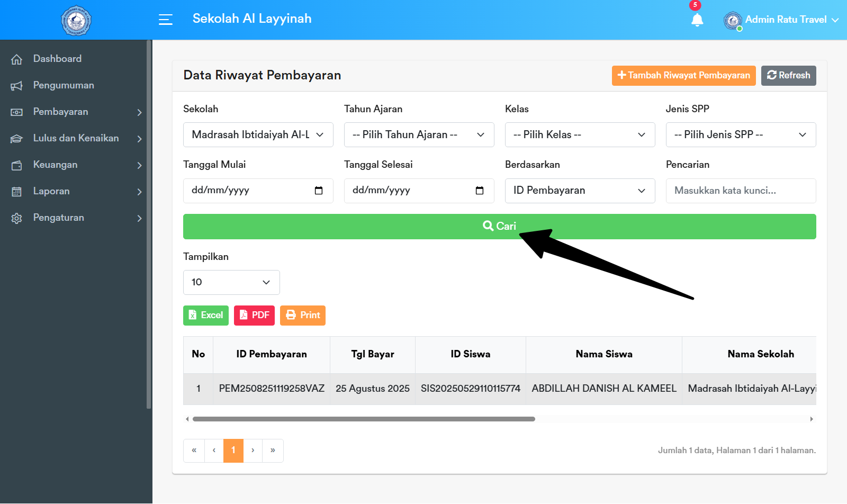Open calendar picker in Tanggal Mulai

(x=319, y=191)
